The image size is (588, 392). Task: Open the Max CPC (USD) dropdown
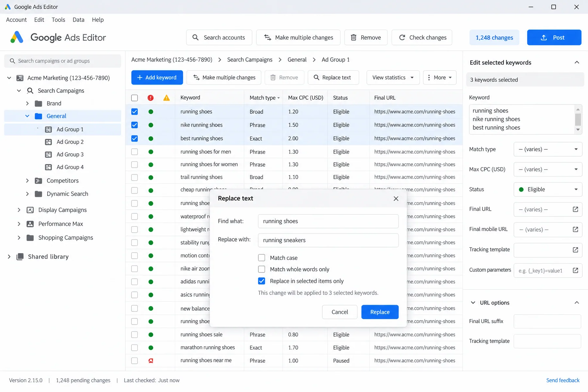pos(548,169)
